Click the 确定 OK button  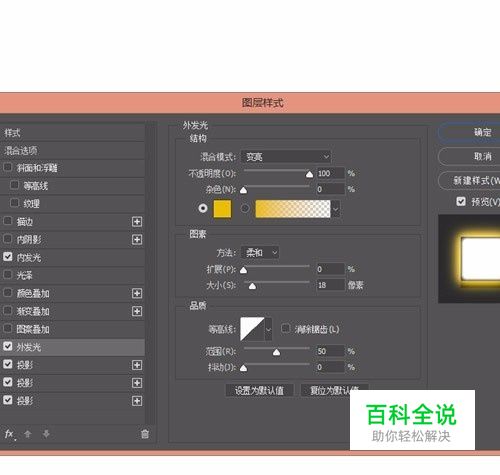469,132
